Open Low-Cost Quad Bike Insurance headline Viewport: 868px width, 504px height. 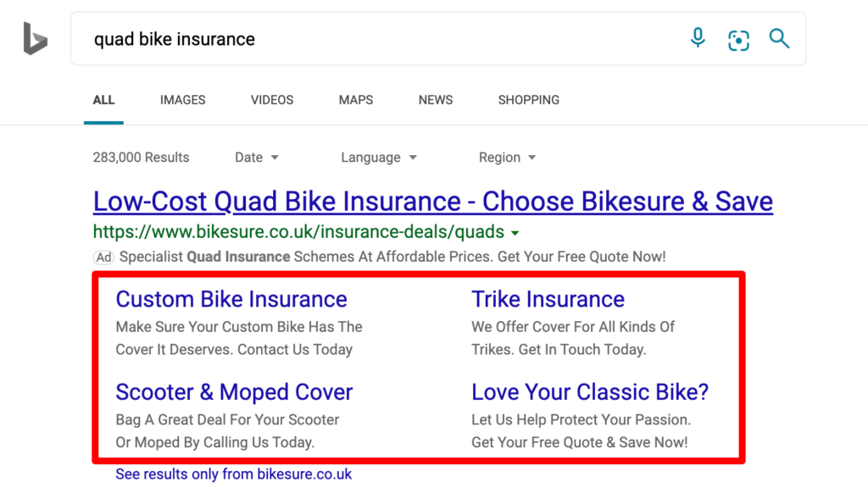tap(432, 202)
